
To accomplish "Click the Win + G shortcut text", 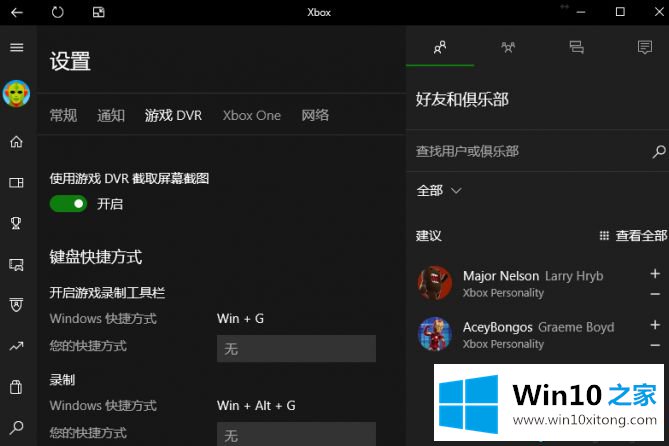I will [x=240, y=318].
